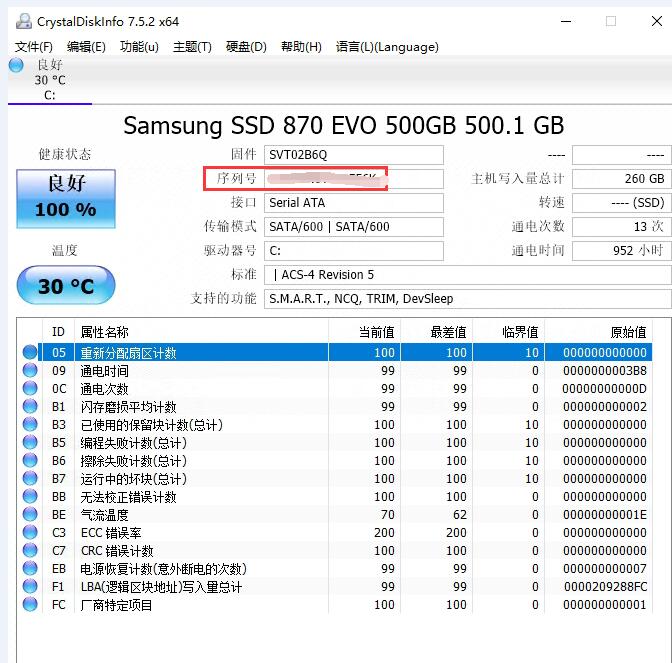
Task: Open the 功能(u) menu
Action: (x=139, y=47)
